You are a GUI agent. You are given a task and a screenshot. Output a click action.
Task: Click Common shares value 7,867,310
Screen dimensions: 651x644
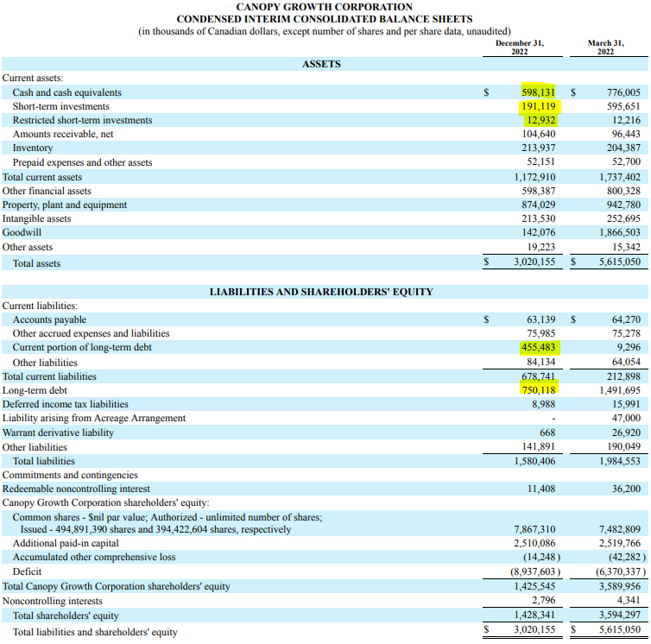point(534,529)
